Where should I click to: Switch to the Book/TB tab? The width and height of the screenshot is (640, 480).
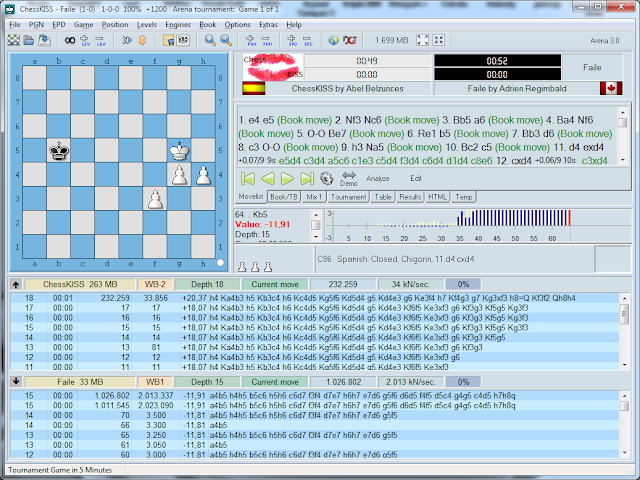pos(284,197)
